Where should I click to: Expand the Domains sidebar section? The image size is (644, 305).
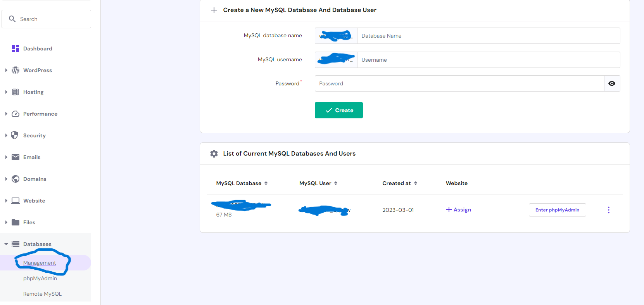pyautogui.click(x=6, y=179)
